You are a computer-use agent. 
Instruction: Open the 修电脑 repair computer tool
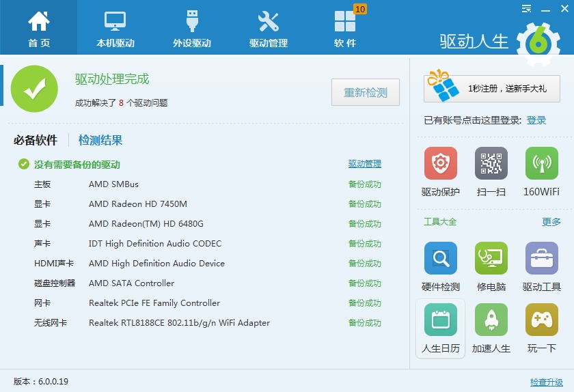[x=491, y=259]
